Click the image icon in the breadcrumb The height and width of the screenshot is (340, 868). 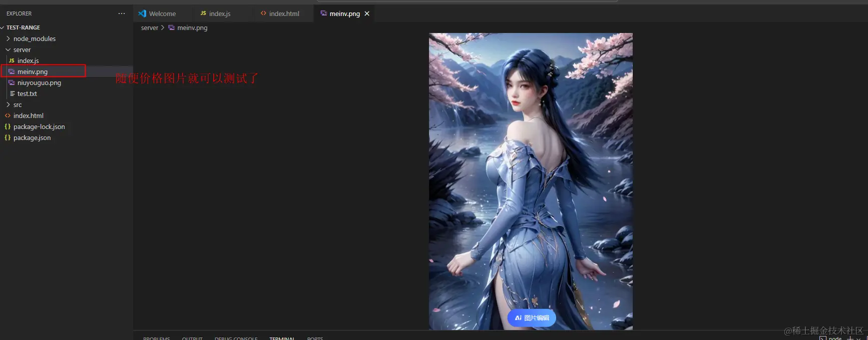[x=171, y=27]
